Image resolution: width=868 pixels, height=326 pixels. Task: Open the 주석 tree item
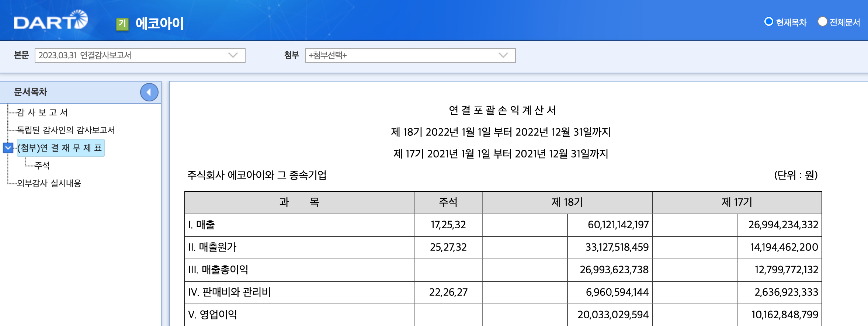pyautogui.click(x=42, y=165)
